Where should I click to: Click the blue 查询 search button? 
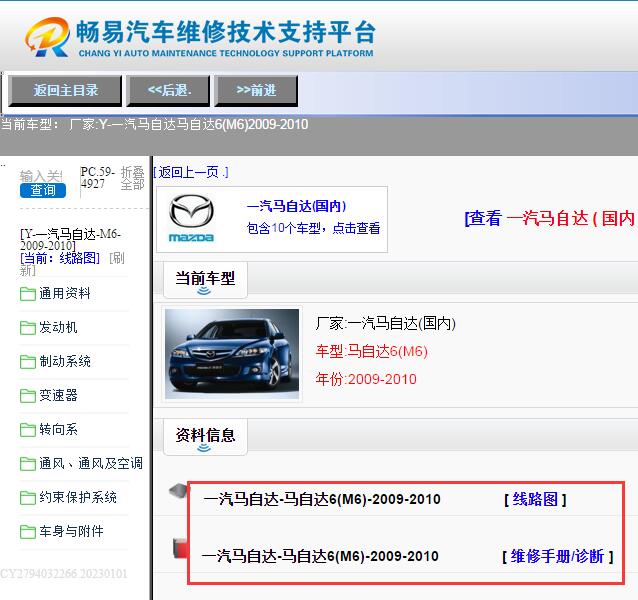tap(43, 190)
